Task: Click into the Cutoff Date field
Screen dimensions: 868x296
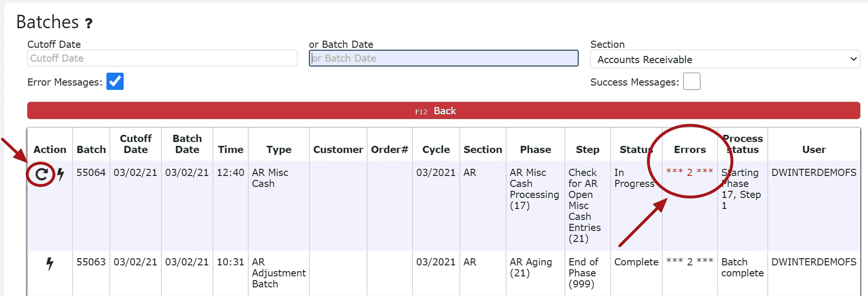Action: (162, 58)
